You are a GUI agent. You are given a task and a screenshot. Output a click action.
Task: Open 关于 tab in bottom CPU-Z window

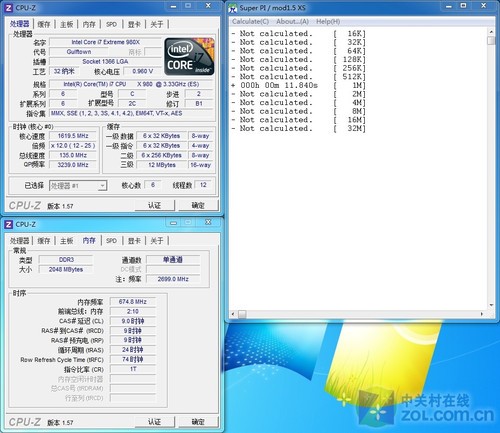tap(157, 241)
